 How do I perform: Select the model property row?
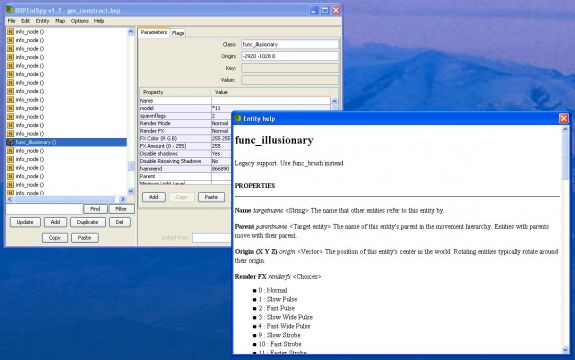point(235,108)
